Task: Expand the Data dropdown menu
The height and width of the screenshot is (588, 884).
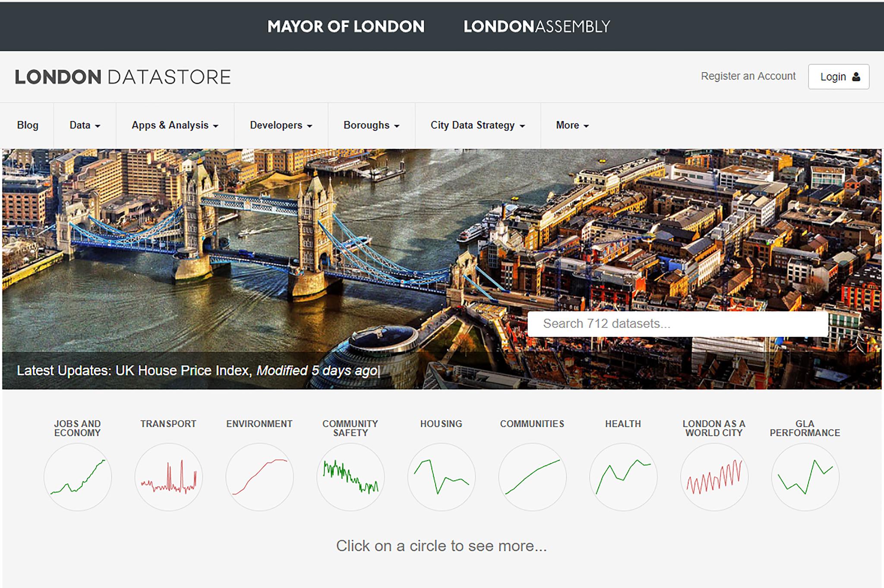Action: pos(85,125)
